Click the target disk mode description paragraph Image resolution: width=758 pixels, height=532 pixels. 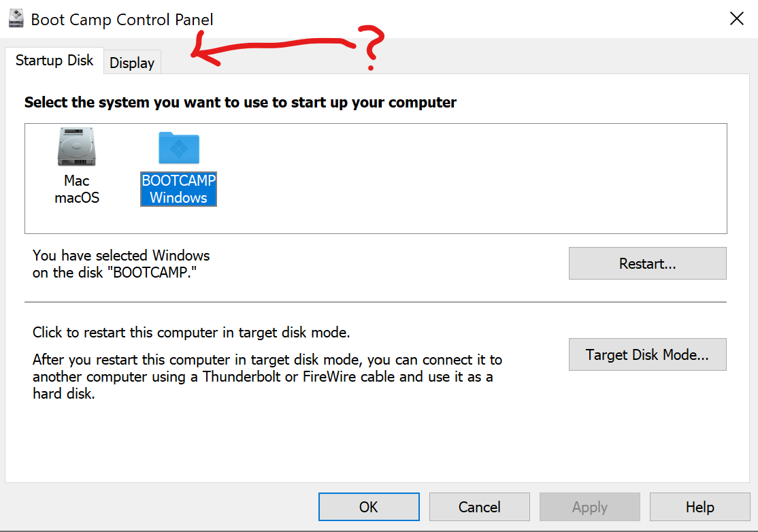pyautogui.click(x=267, y=376)
